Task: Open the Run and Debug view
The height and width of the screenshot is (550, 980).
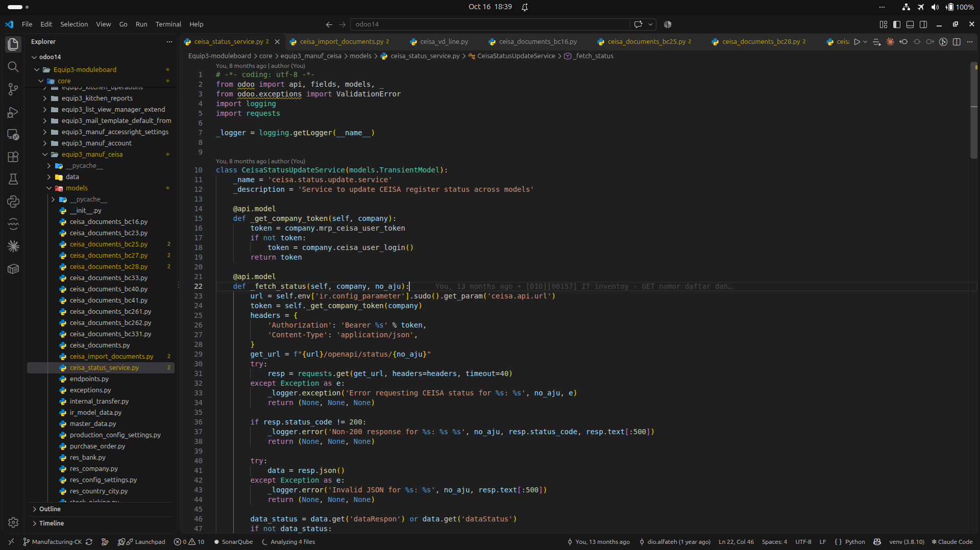Action: click(13, 112)
